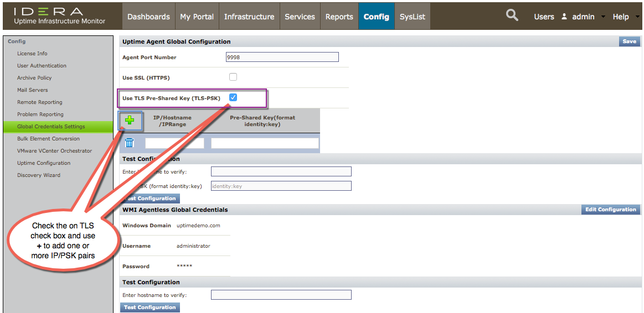
Task: Open the Services tab
Action: tap(300, 17)
